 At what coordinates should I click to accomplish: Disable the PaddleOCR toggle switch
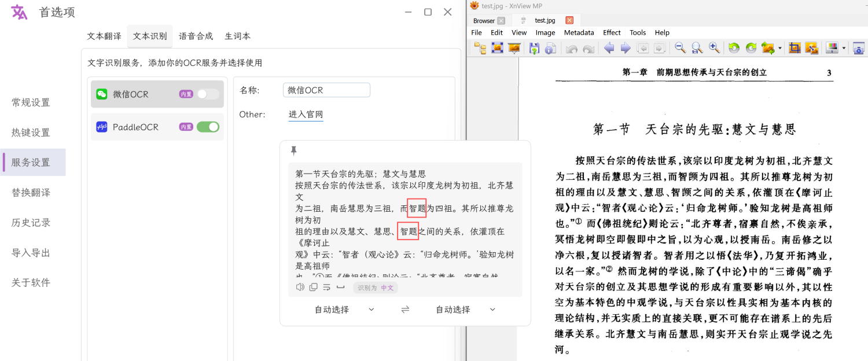pyautogui.click(x=208, y=127)
